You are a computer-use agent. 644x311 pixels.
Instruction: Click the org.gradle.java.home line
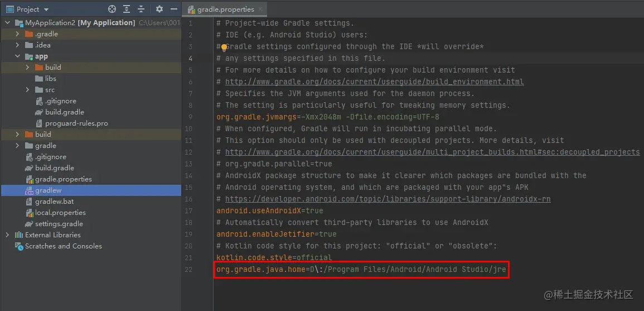pyautogui.click(x=361, y=270)
